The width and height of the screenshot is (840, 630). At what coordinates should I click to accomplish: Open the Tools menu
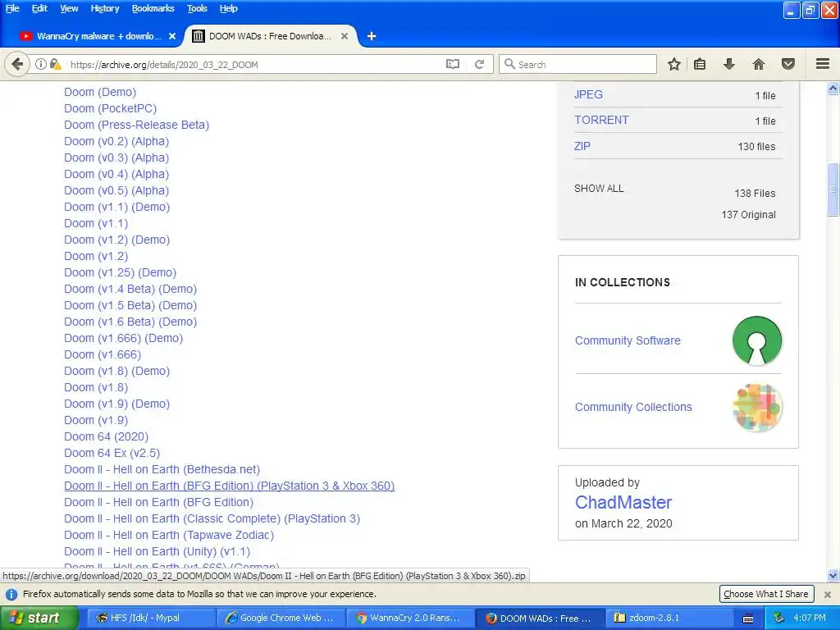point(197,8)
